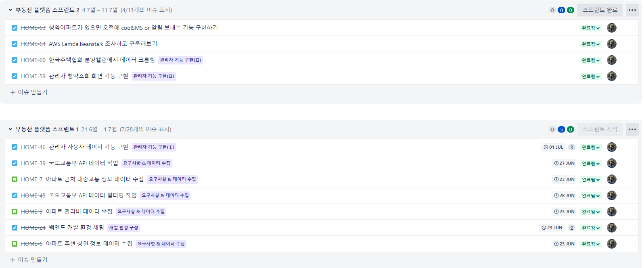Click the 개발 환경 구성 epic label

pos(123,228)
